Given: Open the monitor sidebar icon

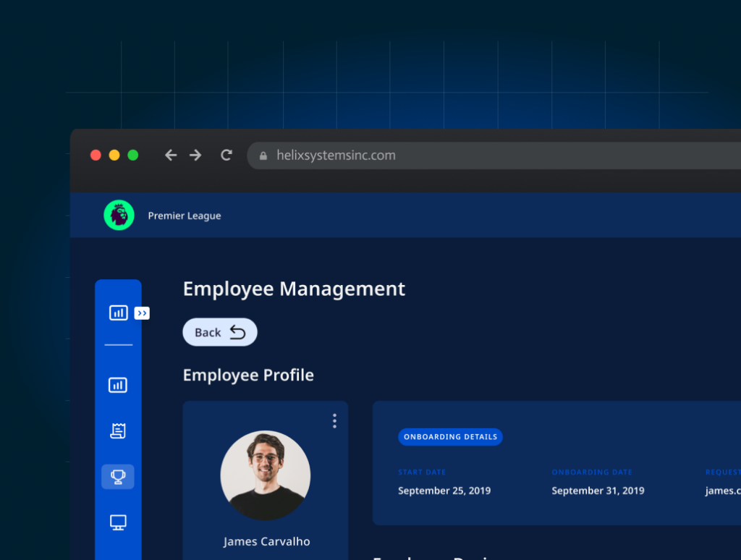Looking at the screenshot, I should pos(118,522).
